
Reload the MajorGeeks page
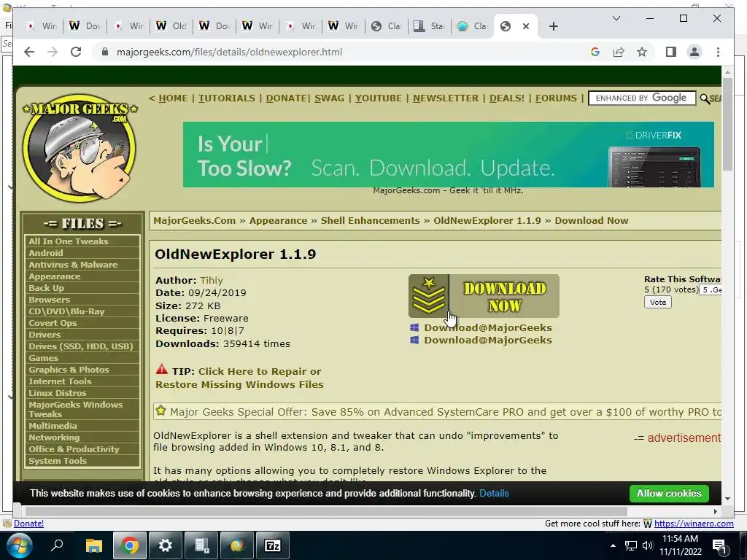tap(76, 52)
